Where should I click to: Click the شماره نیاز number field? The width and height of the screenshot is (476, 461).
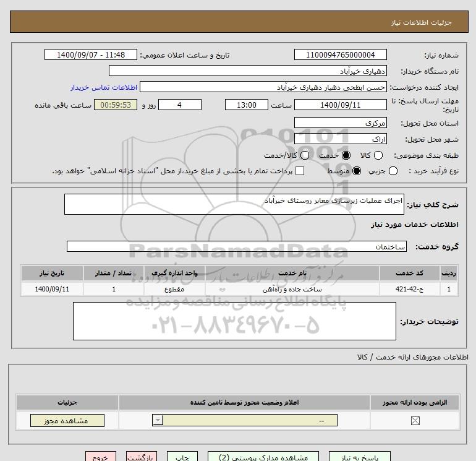[x=340, y=54]
